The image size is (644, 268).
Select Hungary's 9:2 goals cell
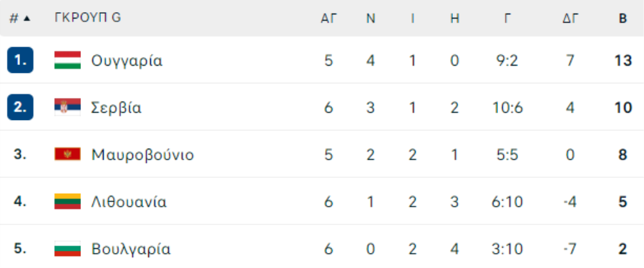[507, 61]
